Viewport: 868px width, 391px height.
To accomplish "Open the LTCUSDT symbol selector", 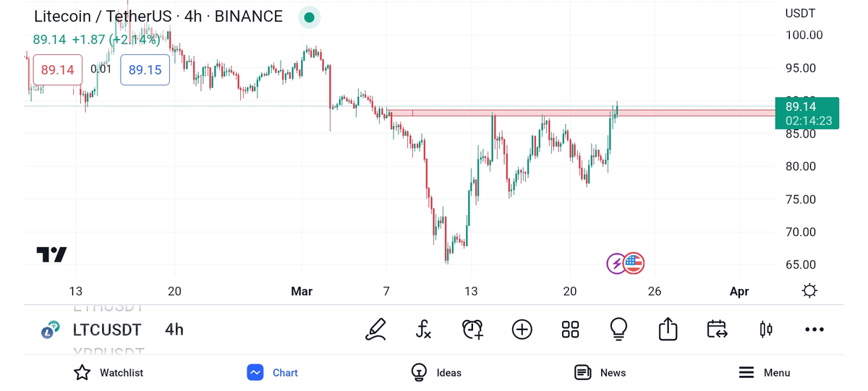I will [106, 330].
